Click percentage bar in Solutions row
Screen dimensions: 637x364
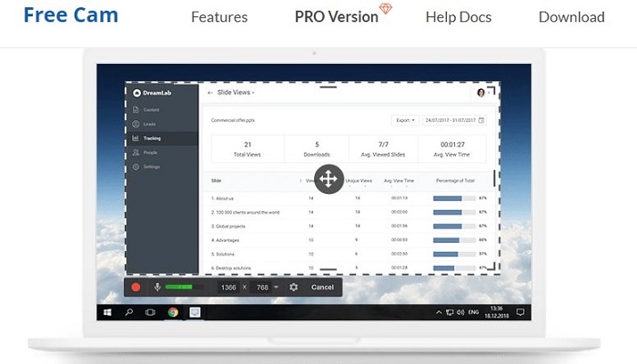point(454,254)
